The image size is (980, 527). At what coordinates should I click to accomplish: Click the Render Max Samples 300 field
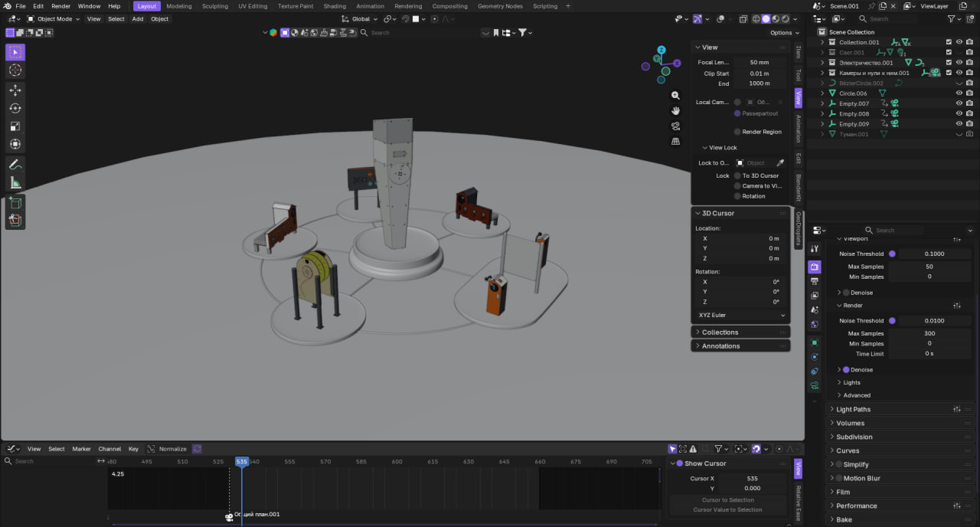pos(929,333)
